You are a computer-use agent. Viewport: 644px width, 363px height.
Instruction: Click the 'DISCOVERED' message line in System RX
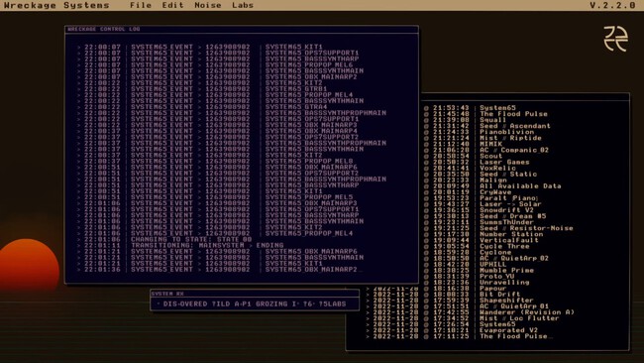pos(252,303)
